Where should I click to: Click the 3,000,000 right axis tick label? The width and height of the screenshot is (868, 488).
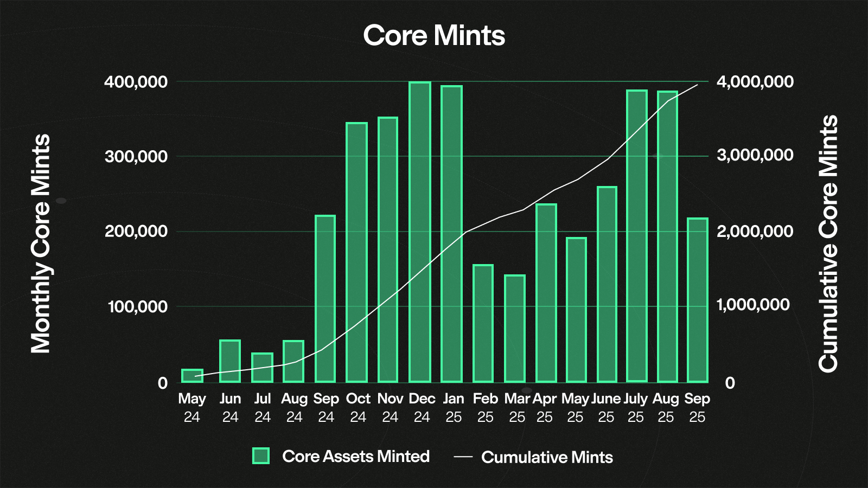755,156
